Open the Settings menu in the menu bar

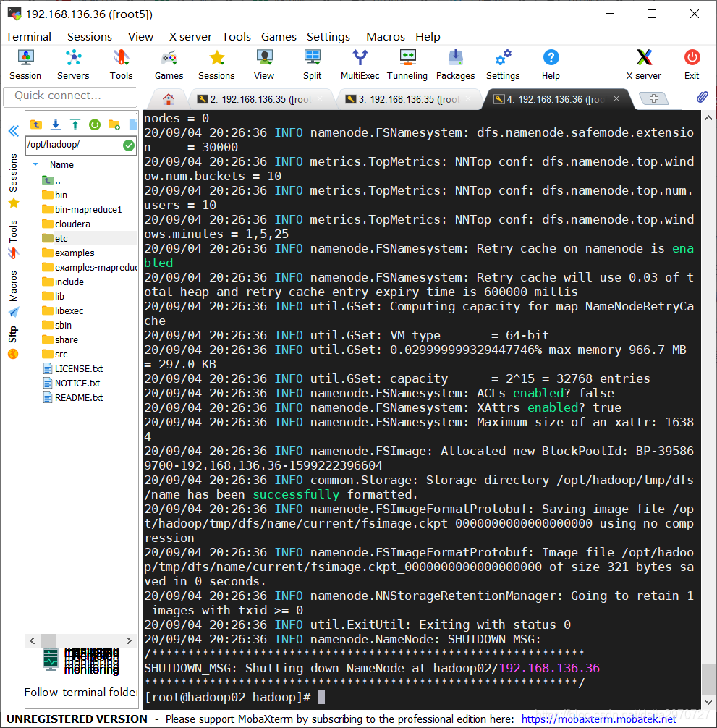point(328,37)
